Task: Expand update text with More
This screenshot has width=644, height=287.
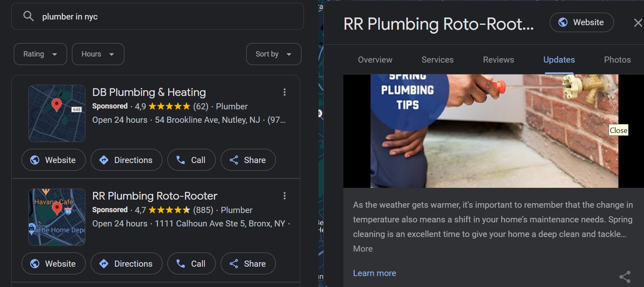Action: [x=363, y=249]
